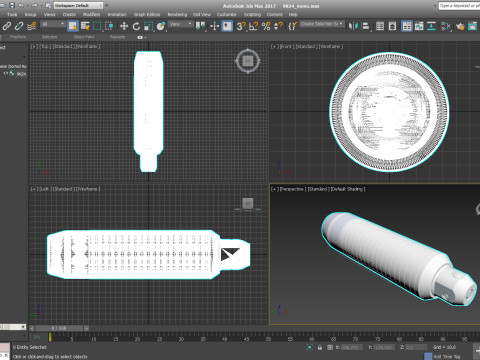
Task: Open the Graph Editors menu
Action: (147, 15)
